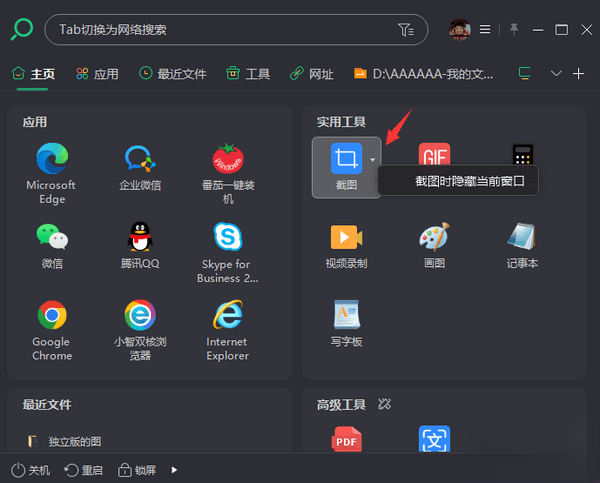
Task: Launch 企业微信 application
Action: (140, 158)
